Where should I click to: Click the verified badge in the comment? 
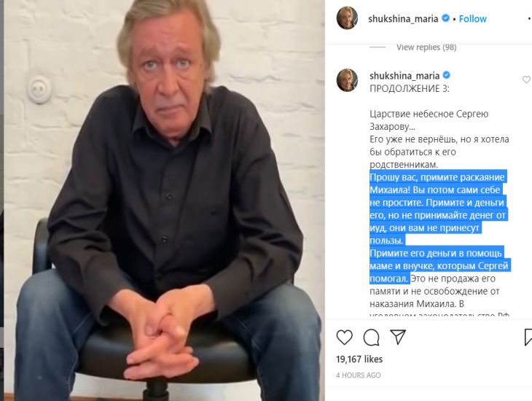click(x=447, y=75)
